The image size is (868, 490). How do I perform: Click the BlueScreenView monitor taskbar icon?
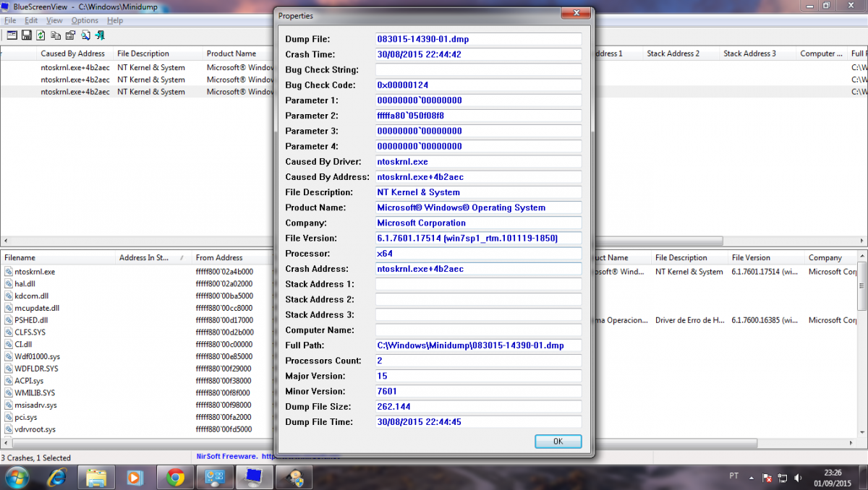coord(254,477)
